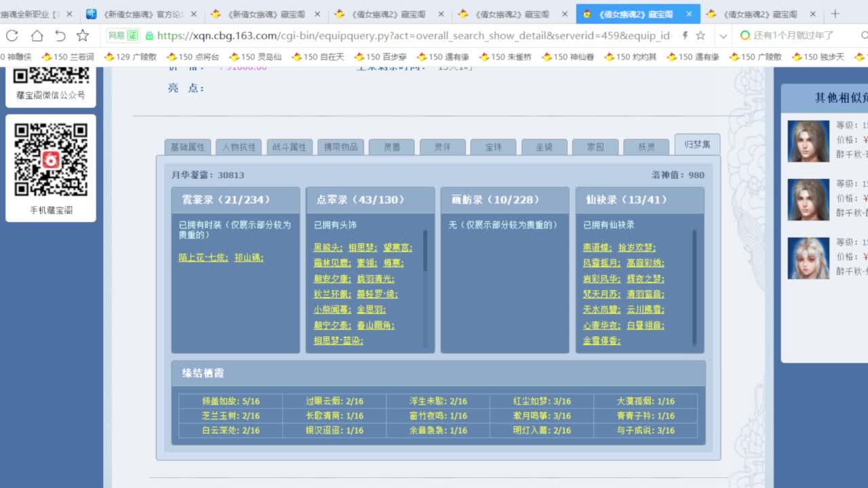Open the 150 百步穿 bookmark
The image size is (868, 488).
coord(380,57)
